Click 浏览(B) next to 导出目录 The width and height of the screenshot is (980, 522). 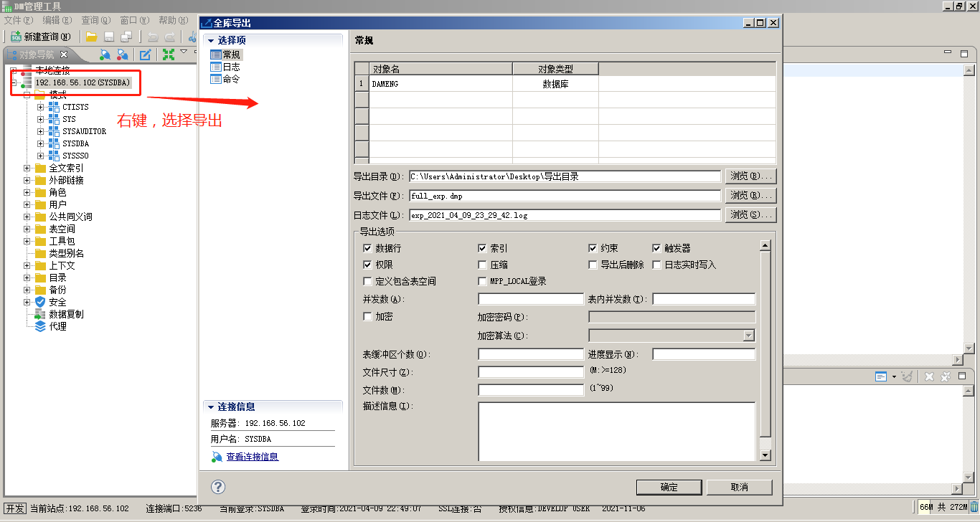pyautogui.click(x=750, y=176)
